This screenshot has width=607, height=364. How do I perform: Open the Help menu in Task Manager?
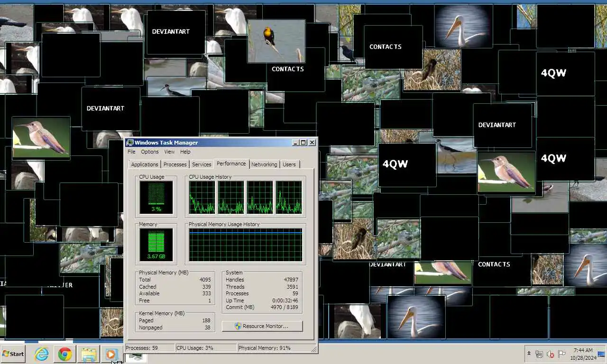(185, 152)
